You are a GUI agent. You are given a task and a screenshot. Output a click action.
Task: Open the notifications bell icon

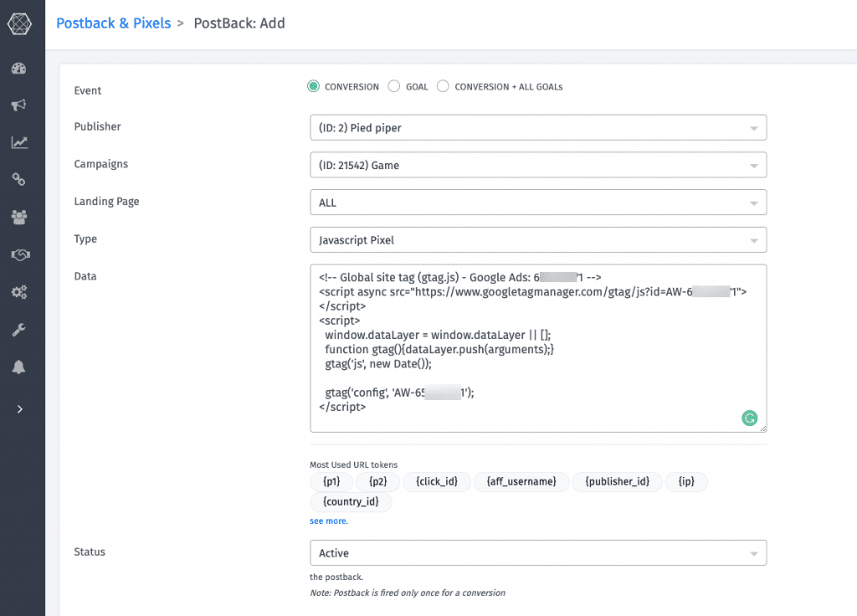[x=19, y=367]
